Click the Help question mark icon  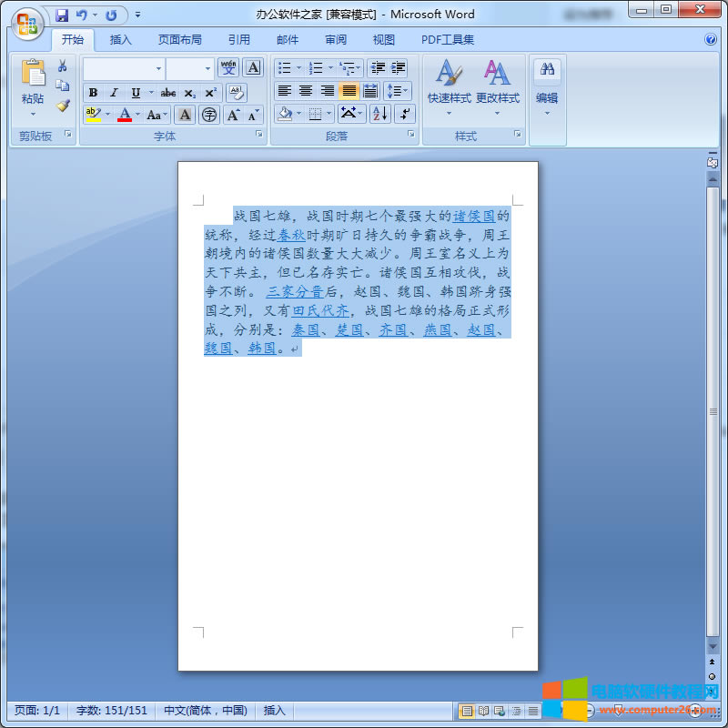pyautogui.click(x=711, y=39)
